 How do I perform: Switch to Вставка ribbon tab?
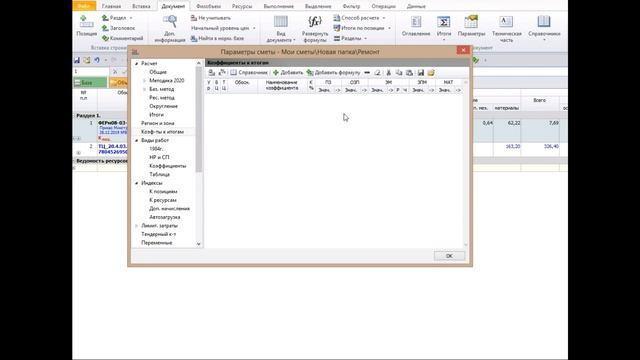coord(141,6)
